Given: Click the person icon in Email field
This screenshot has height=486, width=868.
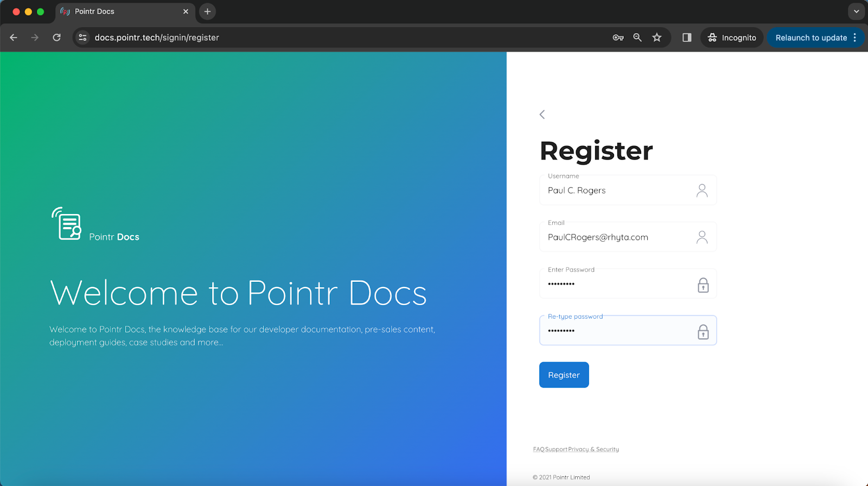Looking at the screenshot, I should click(702, 237).
